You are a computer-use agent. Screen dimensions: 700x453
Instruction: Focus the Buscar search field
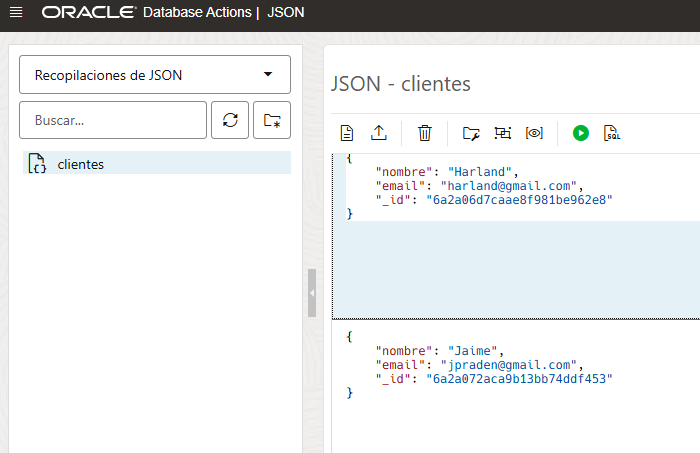pos(113,120)
